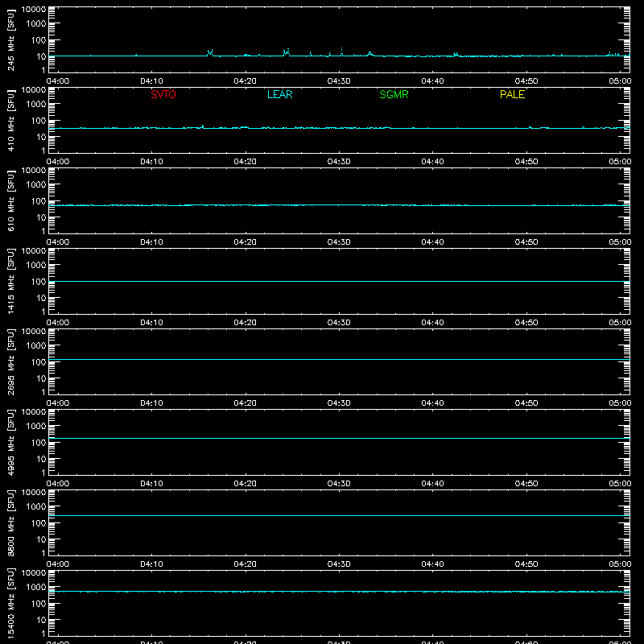Click the 100 tick label on 8800 MHz axis
The height and width of the screenshot is (644, 644).
tap(39, 523)
